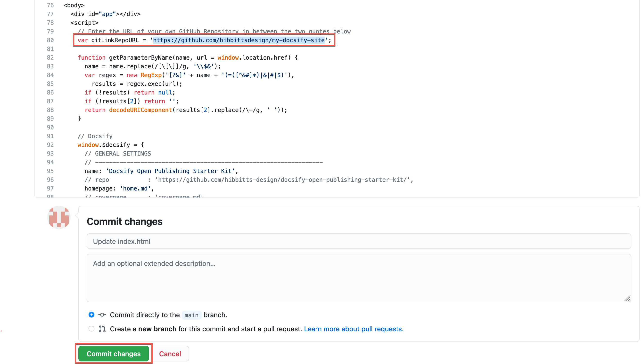Click the getParameterByName function name on line 82
This screenshot has height=364, width=642.
tap(140, 57)
